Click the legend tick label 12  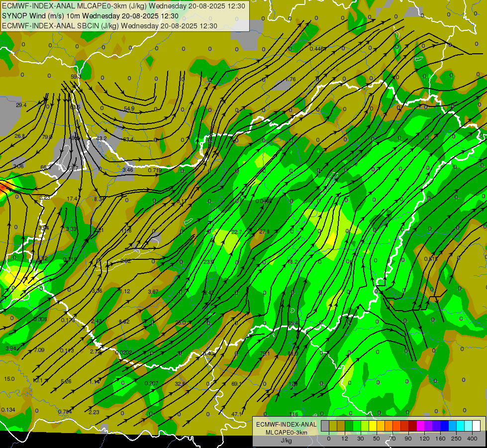click(344, 439)
